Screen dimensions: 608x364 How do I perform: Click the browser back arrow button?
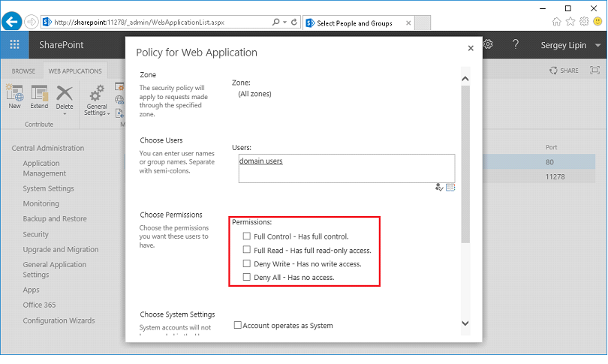click(12, 23)
